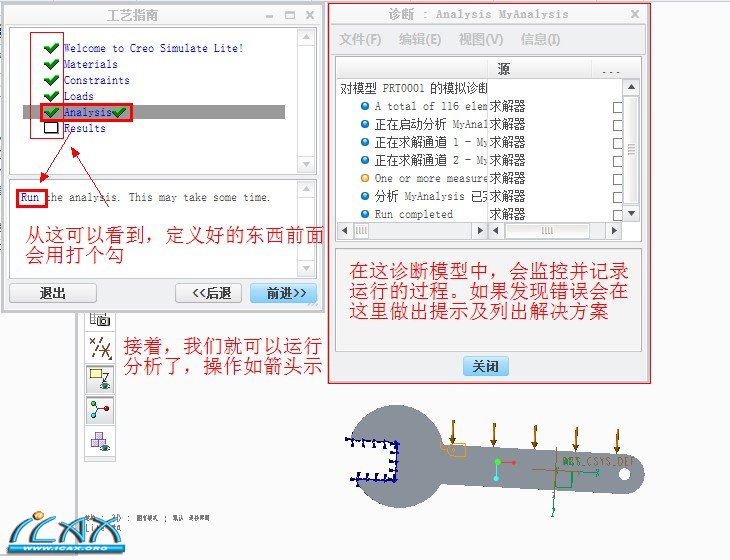Toggle the datum points display icon
730x560 pixels.
click(100, 348)
